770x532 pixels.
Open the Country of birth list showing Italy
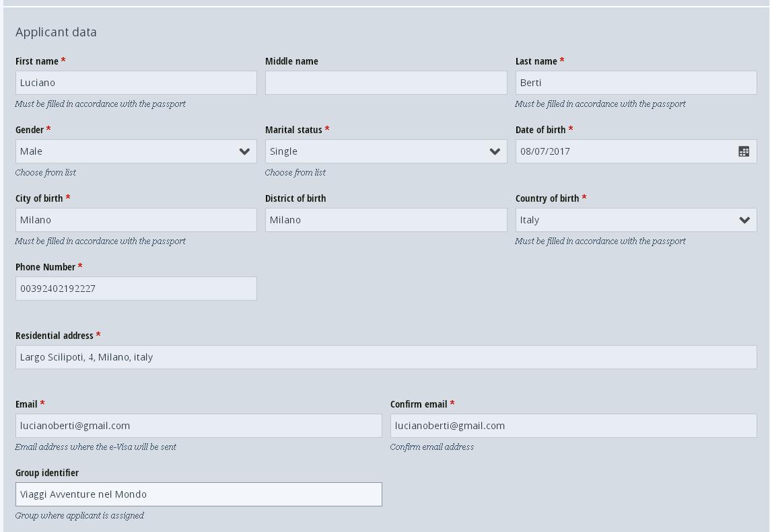pyautogui.click(x=636, y=220)
